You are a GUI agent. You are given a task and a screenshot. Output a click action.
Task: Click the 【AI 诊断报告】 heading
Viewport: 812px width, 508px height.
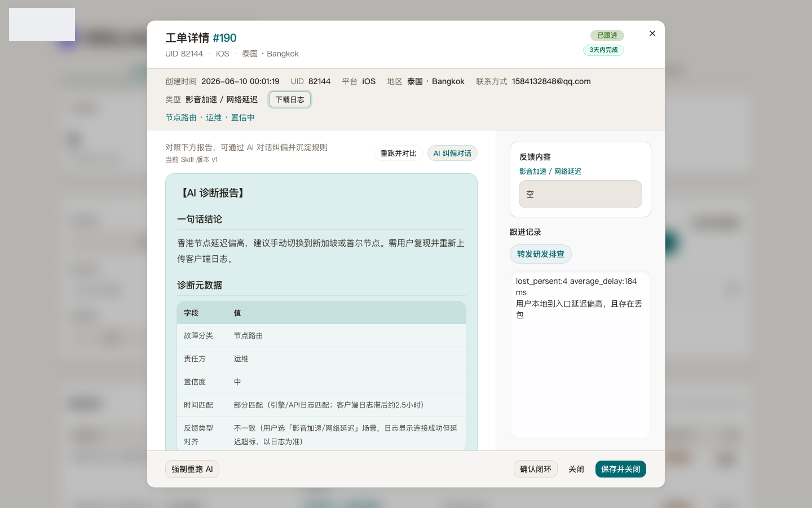point(213,193)
